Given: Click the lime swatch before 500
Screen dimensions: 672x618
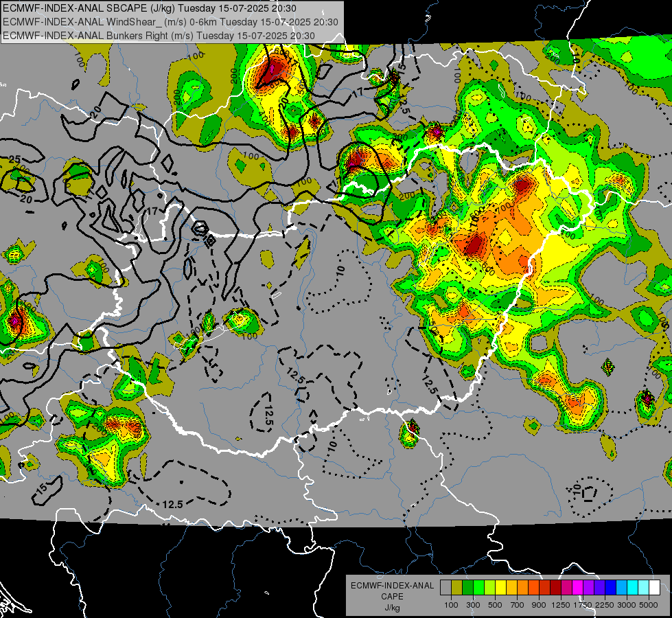Looking at the screenshot, I should coord(490,588).
